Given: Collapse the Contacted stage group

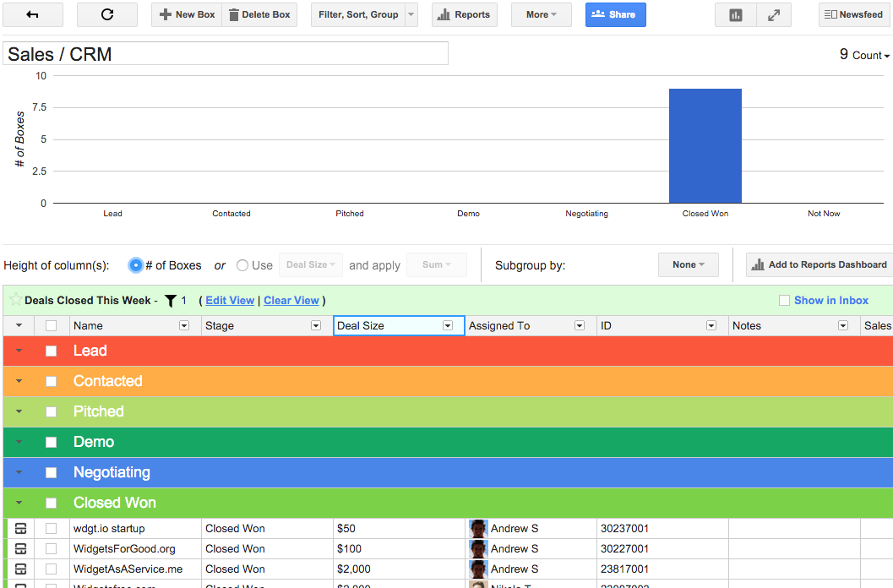Looking at the screenshot, I should point(19,381).
